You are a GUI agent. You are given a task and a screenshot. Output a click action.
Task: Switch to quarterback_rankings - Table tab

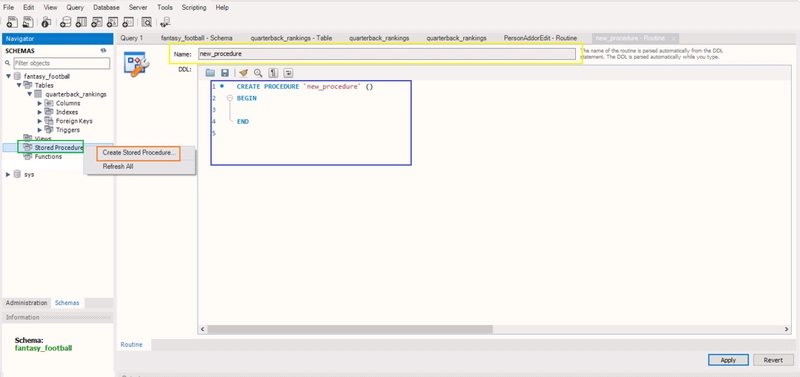(x=291, y=38)
